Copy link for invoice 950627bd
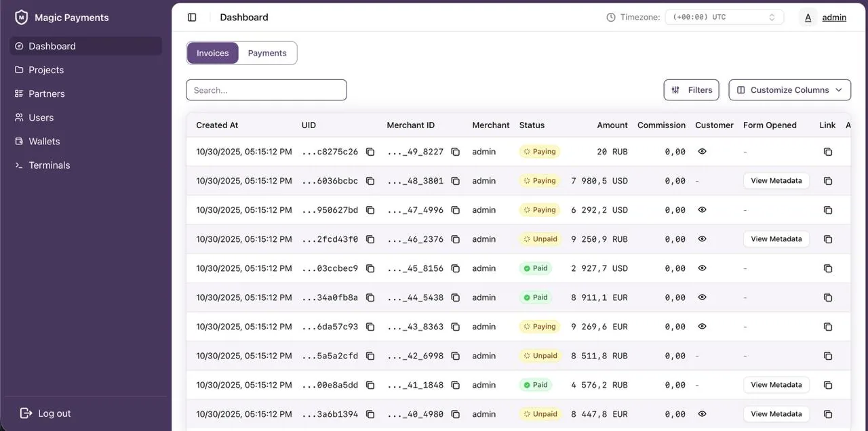 [828, 210]
